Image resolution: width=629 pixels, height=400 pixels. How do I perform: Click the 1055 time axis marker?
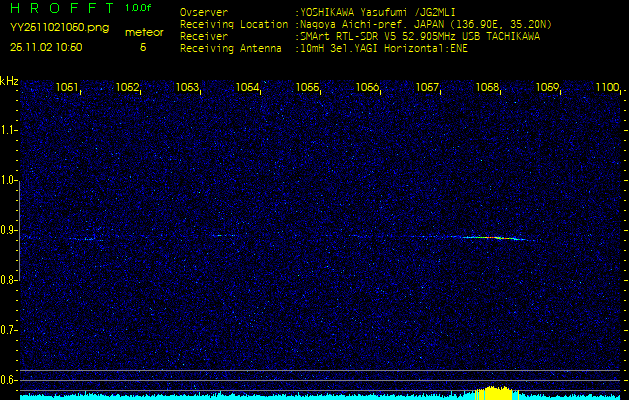click(307, 87)
